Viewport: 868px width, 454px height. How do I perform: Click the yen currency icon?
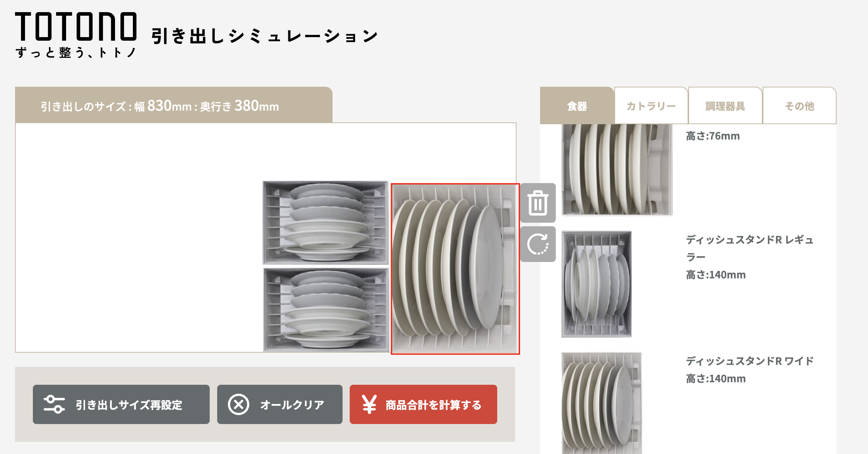coord(369,404)
